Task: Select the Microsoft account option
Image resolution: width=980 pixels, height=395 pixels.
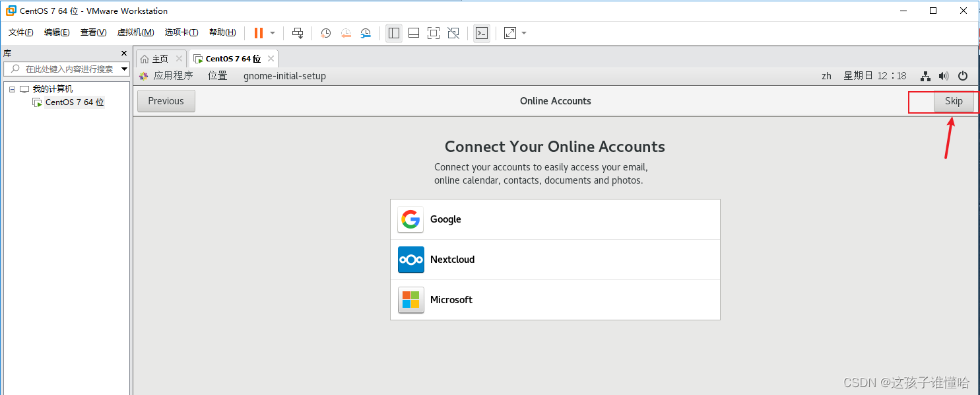Action: click(x=555, y=300)
